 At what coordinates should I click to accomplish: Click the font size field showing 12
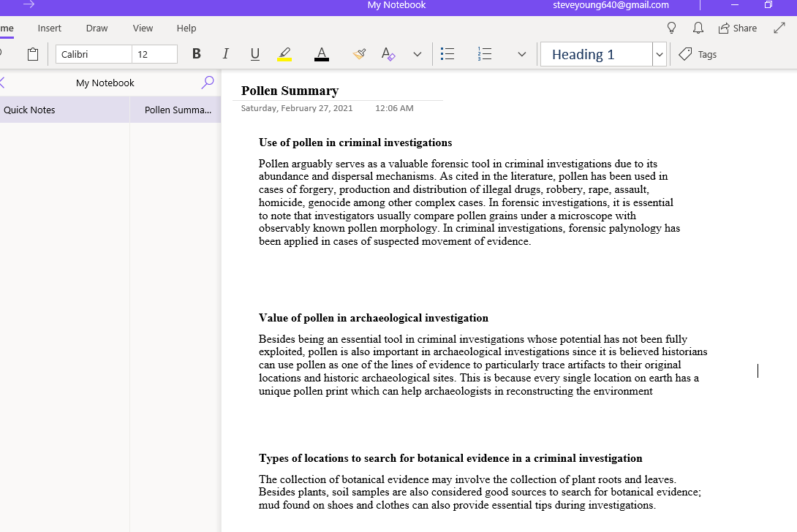(154, 54)
